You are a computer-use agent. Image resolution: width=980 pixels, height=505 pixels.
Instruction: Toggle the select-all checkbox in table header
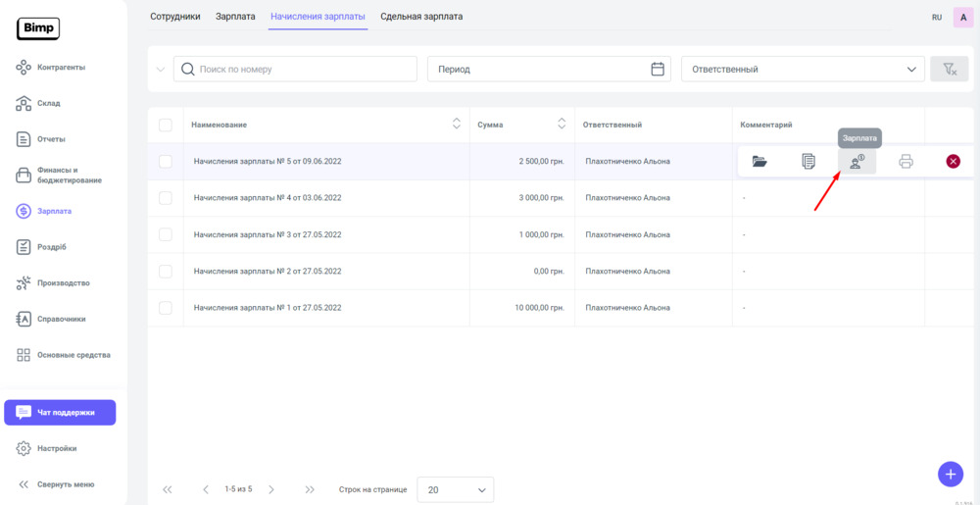click(x=165, y=125)
